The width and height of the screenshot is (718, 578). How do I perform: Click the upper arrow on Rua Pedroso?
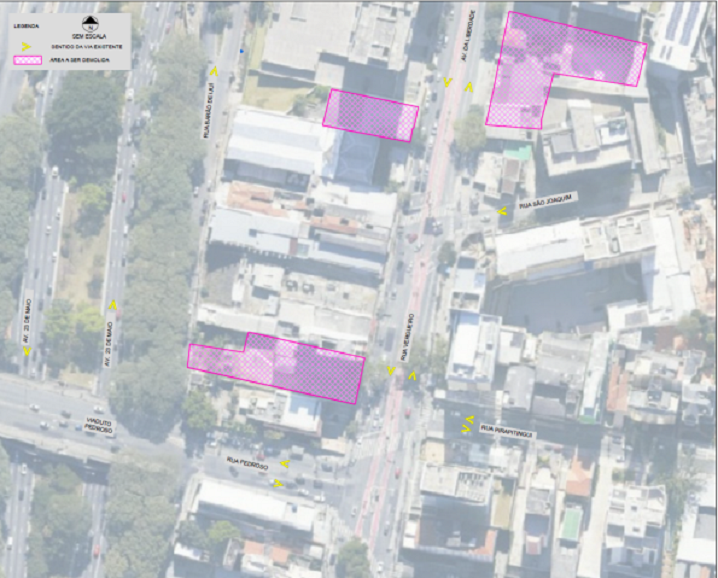pyautogui.click(x=284, y=464)
